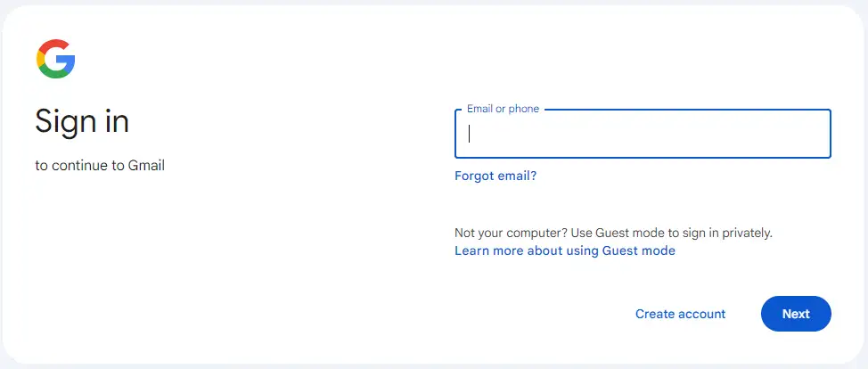Image resolution: width=868 pixels, height=369 pixels.
Task: Click the 'to continue to Gmail' text
Action: tap(100, 165)
